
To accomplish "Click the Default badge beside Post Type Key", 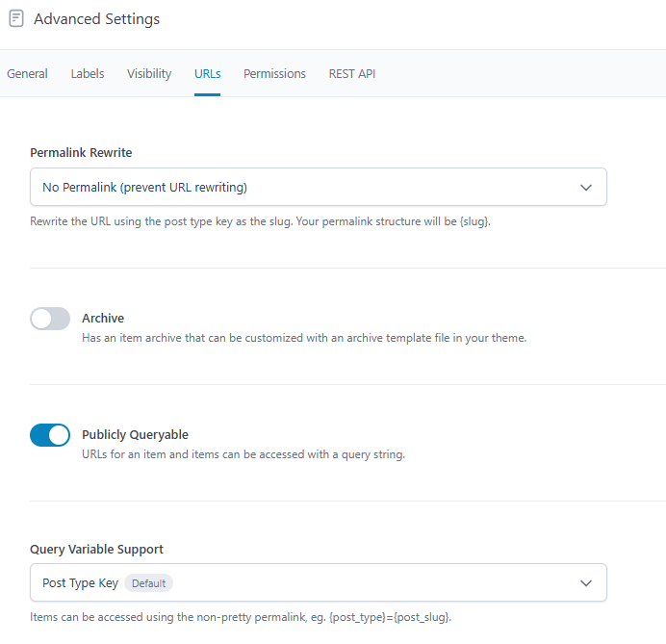I will (x=148, y=583).
